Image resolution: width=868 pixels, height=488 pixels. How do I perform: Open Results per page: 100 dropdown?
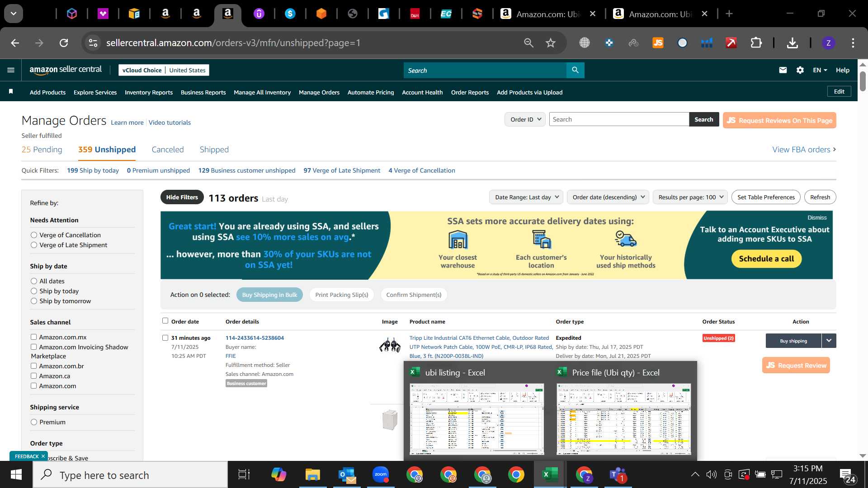click(x=690, y=197)
